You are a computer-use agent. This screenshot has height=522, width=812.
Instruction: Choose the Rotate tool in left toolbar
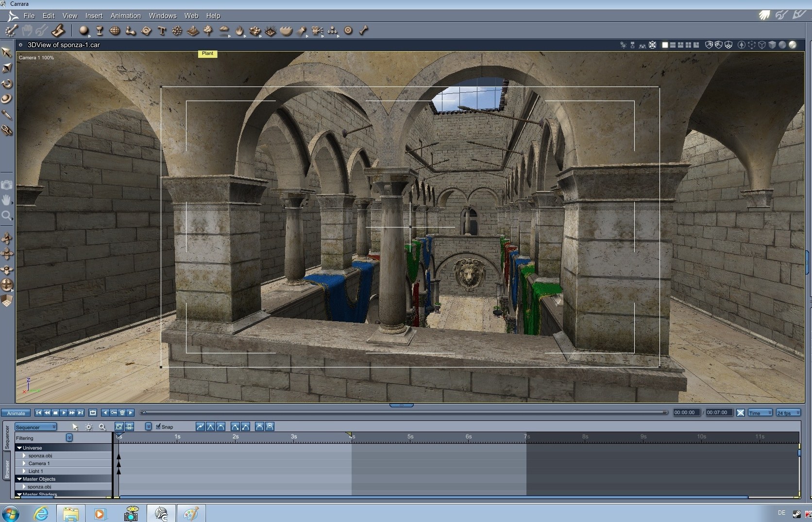point(7,84)
